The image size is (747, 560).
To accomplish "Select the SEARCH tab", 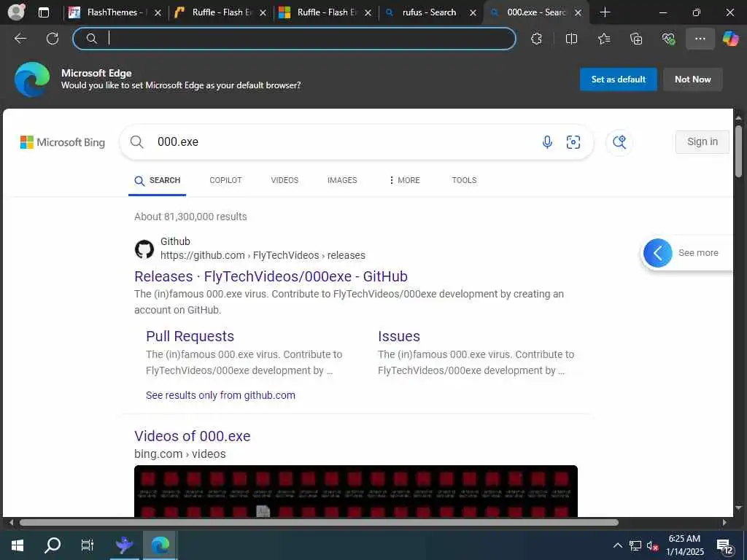I will pos(158,181).
